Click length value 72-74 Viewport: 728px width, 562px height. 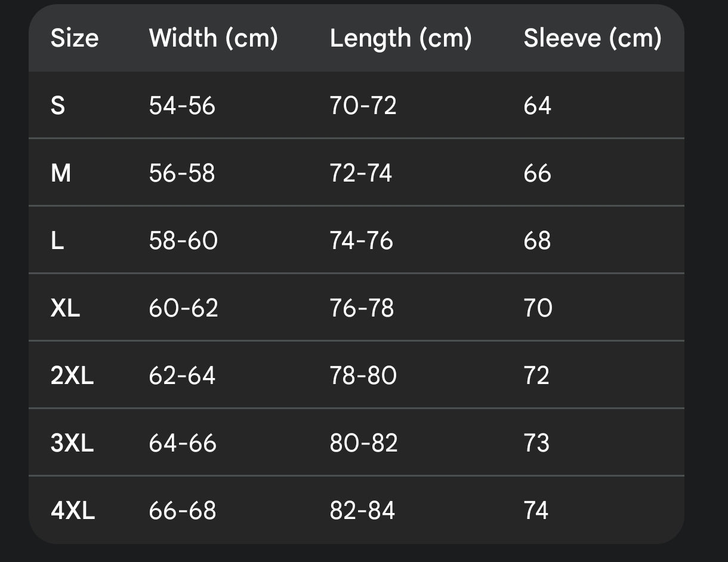coord(361,174)
